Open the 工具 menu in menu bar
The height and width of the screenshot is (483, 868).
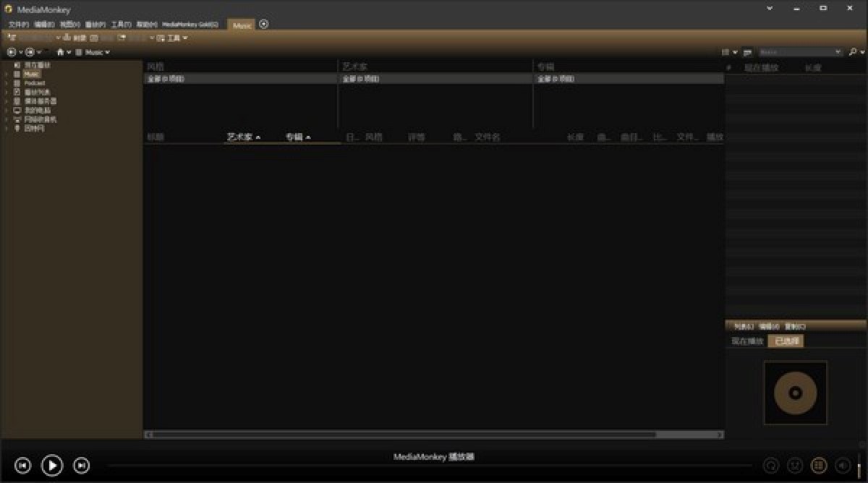121,25
